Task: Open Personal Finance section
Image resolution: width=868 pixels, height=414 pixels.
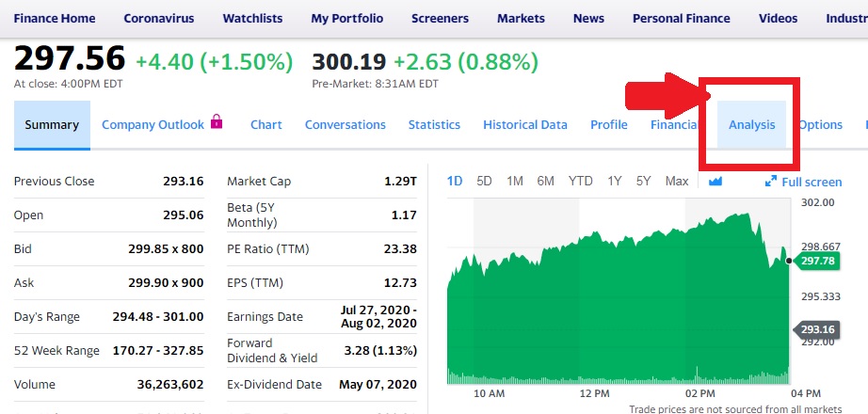Action: pyautogui.click(x=682, y=18)
